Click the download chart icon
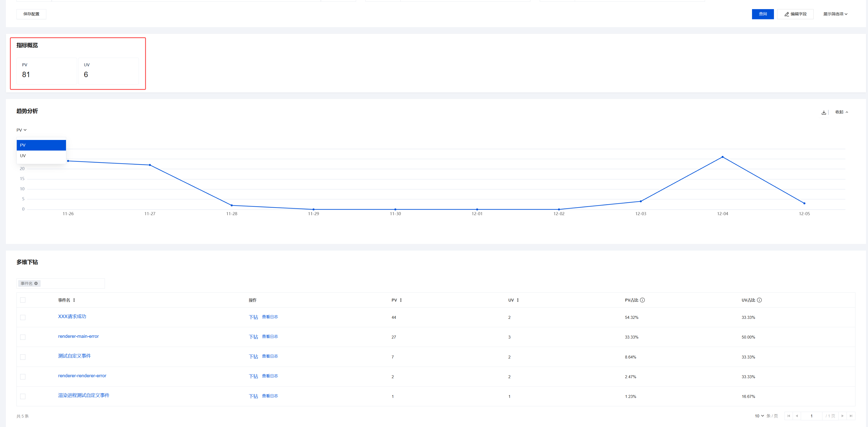This screenshot has height=427, width=868. [823, 112]
